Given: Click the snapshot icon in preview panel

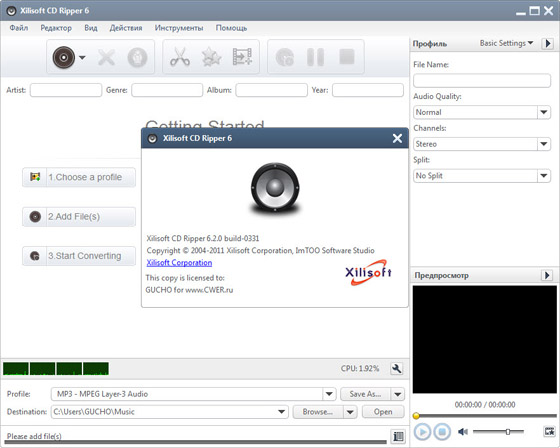Looking at the screenshot, I should [x=549, y=431].
